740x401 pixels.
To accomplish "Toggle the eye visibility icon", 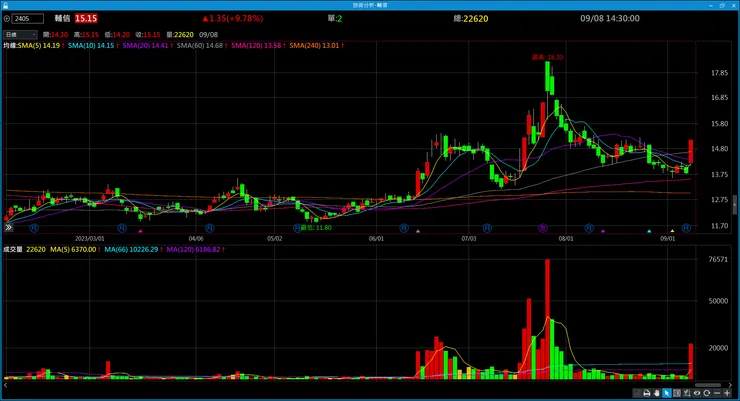I will 697,393.
